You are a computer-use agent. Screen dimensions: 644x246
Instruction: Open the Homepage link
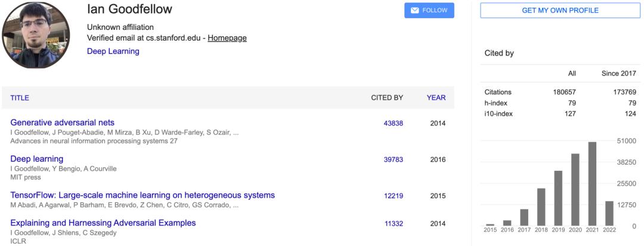coord(227,38)
